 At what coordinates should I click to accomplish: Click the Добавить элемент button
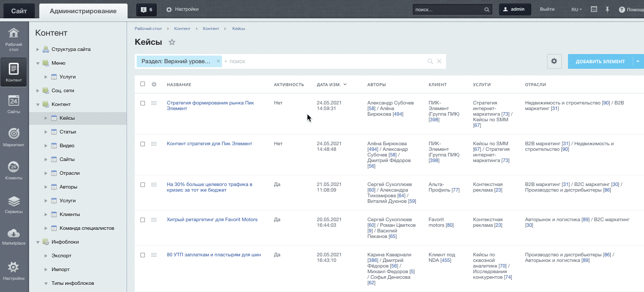tap(600, 61)
